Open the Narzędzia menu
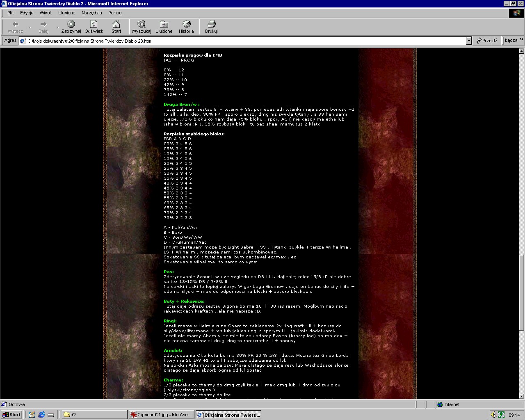This screenshot has height=420, width=525. pos(91,13)
